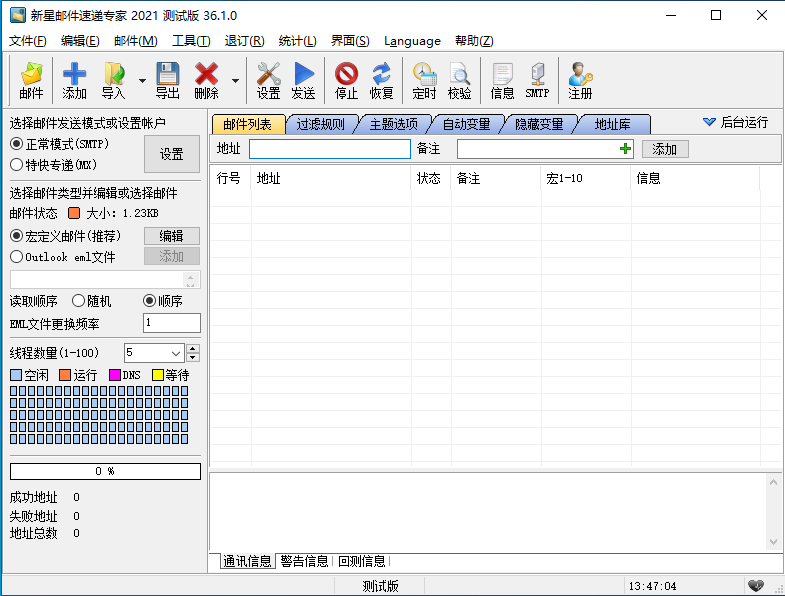Select the 特快专递(MX) radio button

pos(17,164)
